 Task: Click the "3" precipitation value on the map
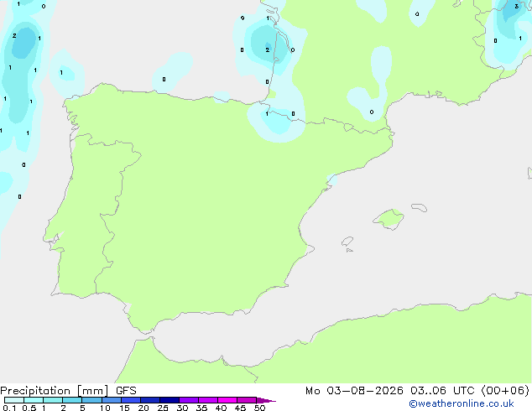pyautogui.click(x=516, y=6)
